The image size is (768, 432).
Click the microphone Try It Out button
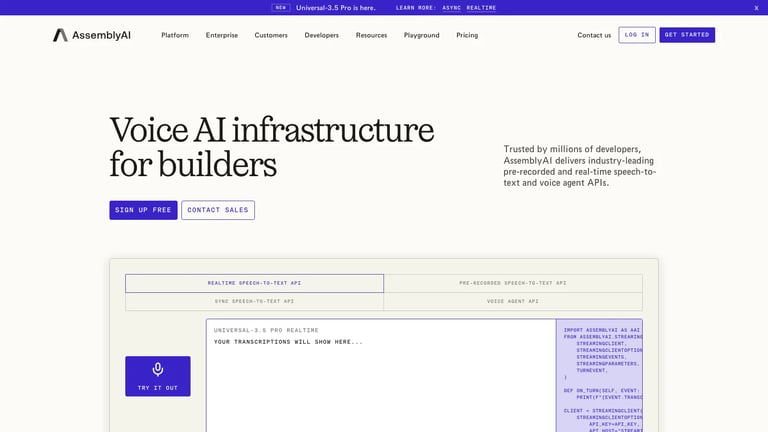[x=158, y=376]
